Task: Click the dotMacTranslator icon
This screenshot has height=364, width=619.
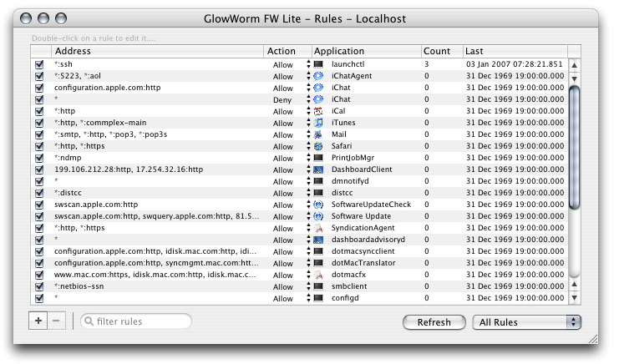Action: pyautogui.click(x=318, y=263)
